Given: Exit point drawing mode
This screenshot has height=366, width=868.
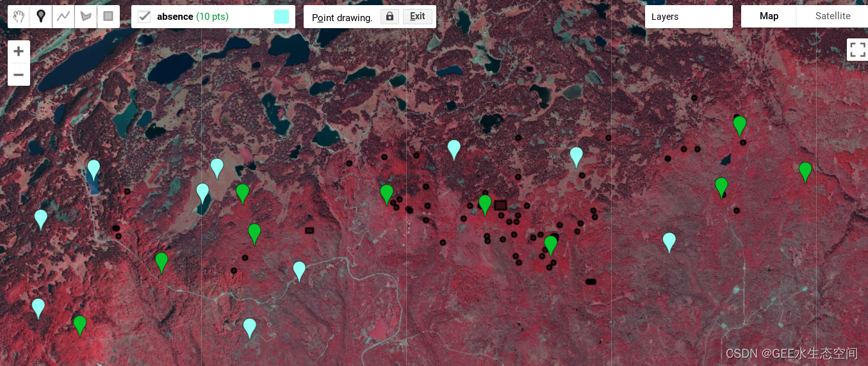Looking at the screenshot, I should 418,17.
